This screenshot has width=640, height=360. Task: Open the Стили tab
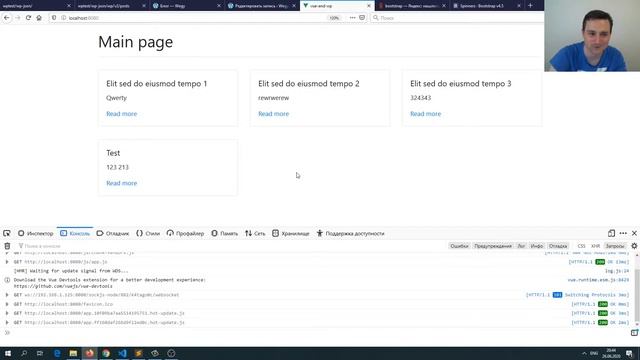[148, 233]
